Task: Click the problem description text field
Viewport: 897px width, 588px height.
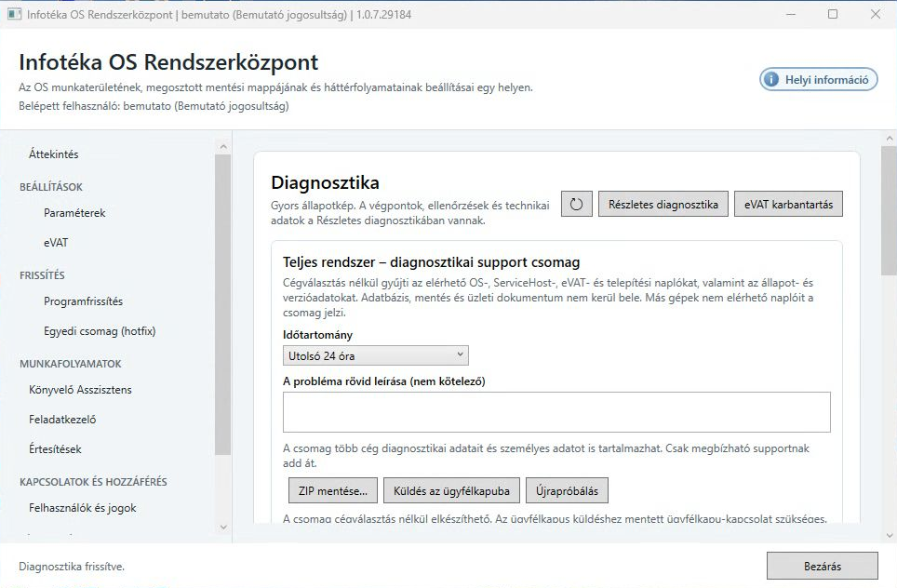Action: click(556, 412)
